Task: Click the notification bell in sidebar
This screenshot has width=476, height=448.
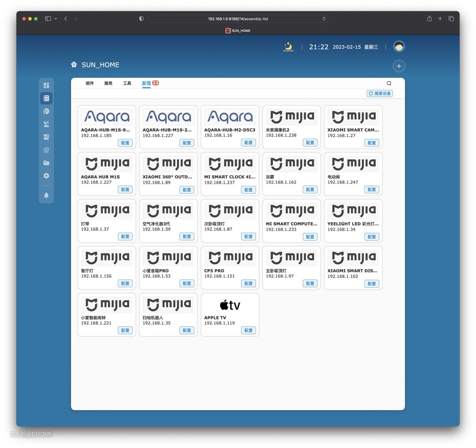Action: pos(46,196)
